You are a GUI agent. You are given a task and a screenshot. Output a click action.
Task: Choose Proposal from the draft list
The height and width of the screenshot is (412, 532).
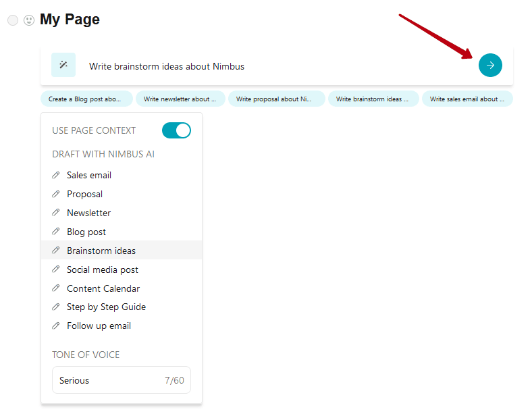(122, 194)
